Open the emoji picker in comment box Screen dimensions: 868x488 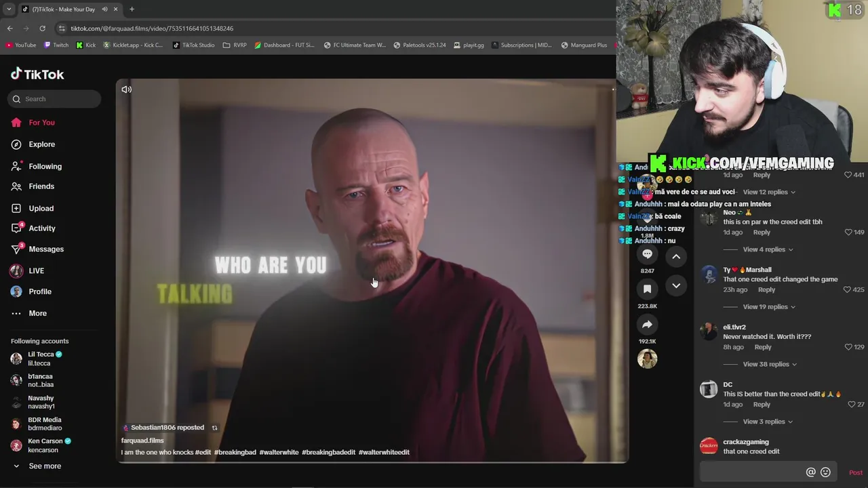pyautogui.click(x=825, y=472)
